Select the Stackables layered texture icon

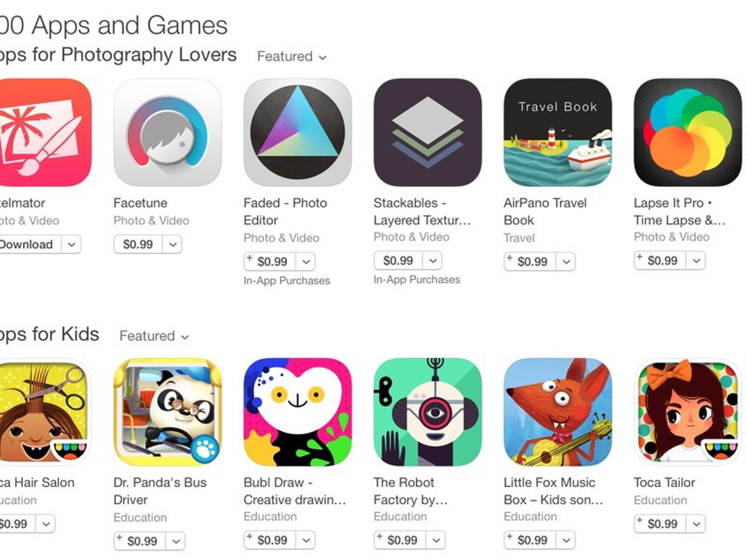tap(428, 133)
